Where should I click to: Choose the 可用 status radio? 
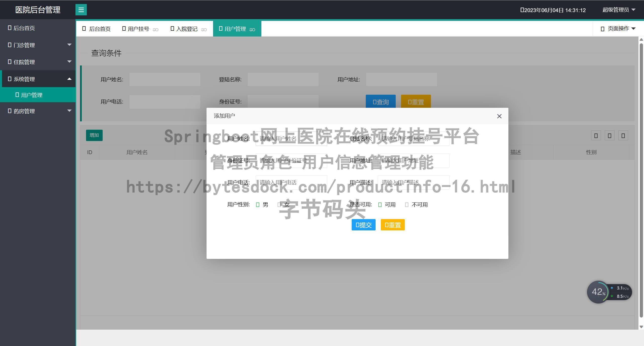[x=387, y=205]
